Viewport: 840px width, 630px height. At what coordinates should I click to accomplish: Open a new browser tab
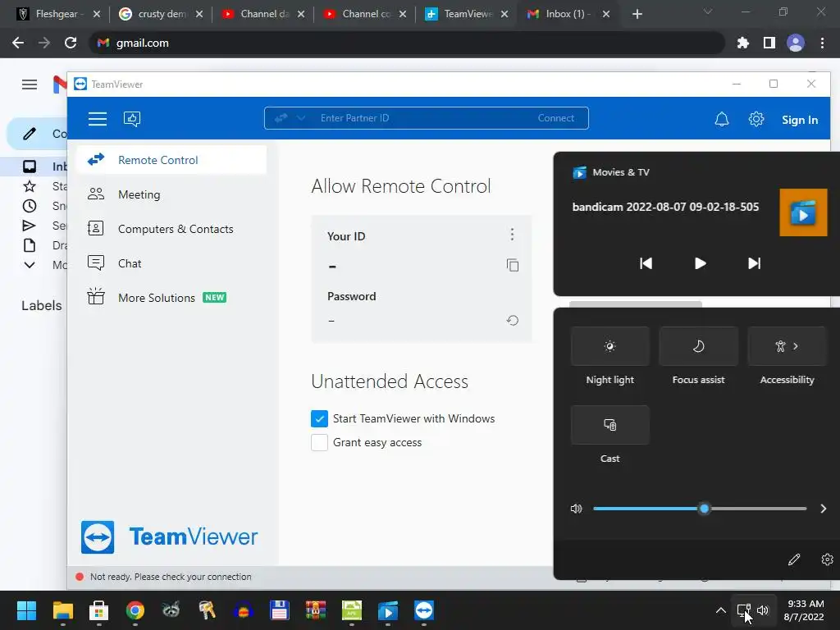[637, 14]
